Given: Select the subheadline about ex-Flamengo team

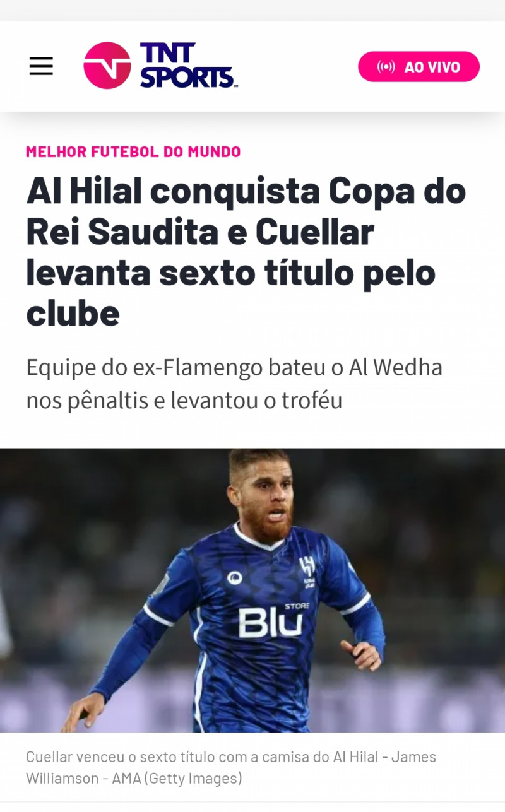Looking at the screenshot, I should click(x=234, y=384).
